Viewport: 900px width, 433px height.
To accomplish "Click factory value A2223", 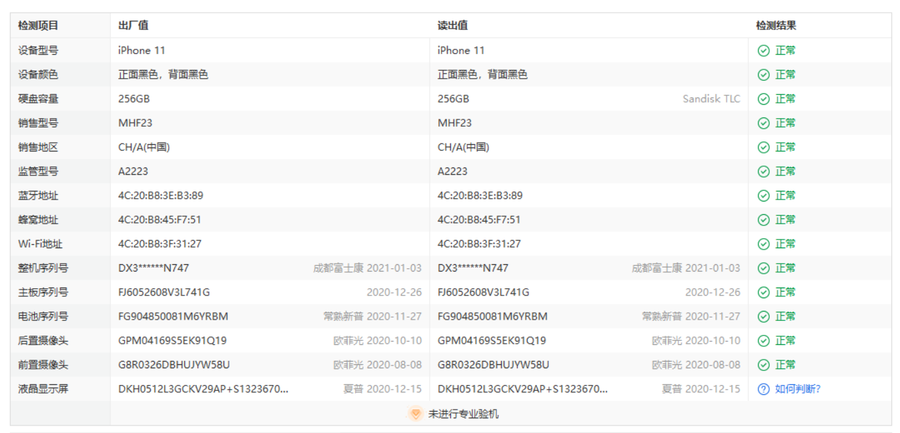I will (133, 171).
